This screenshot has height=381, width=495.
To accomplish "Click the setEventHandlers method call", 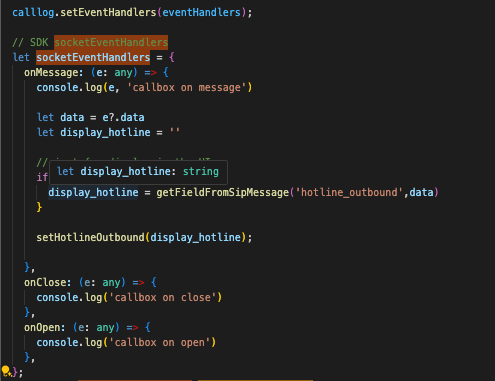I will (108, 12).
